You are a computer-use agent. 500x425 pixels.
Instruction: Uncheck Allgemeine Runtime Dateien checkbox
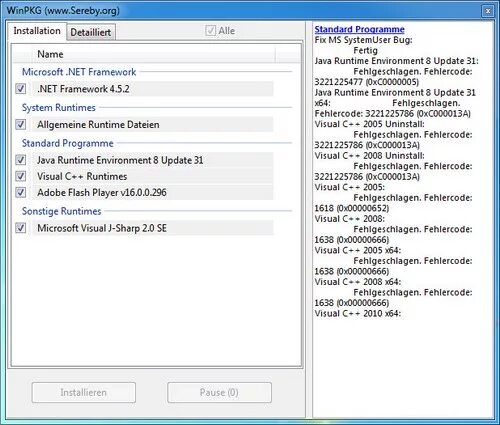[x=21, y=124]
